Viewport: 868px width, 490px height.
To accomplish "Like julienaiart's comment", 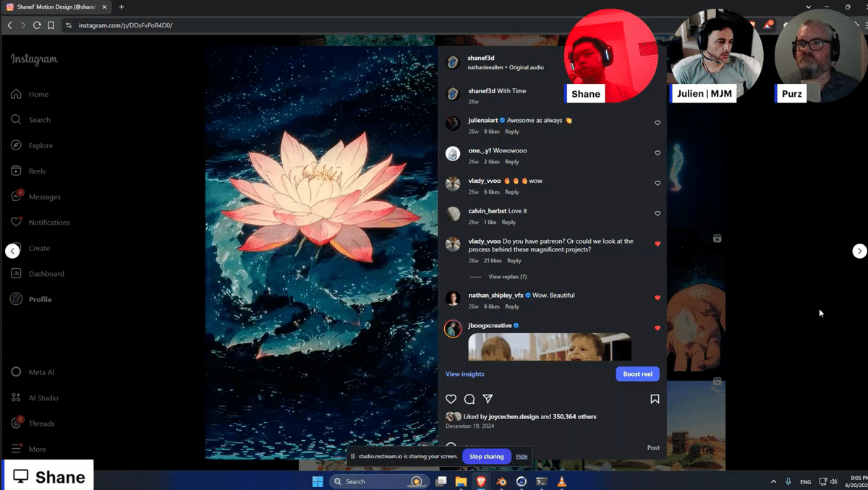I will 658,123.
